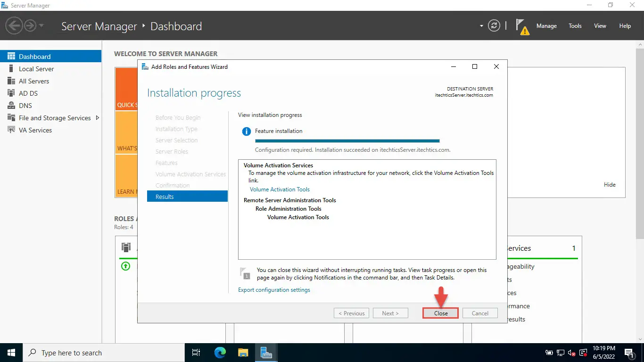Click the Dashboard grid icon in sidebar
The height and width of the screenshot is (362, 644).
click(11, 56)
